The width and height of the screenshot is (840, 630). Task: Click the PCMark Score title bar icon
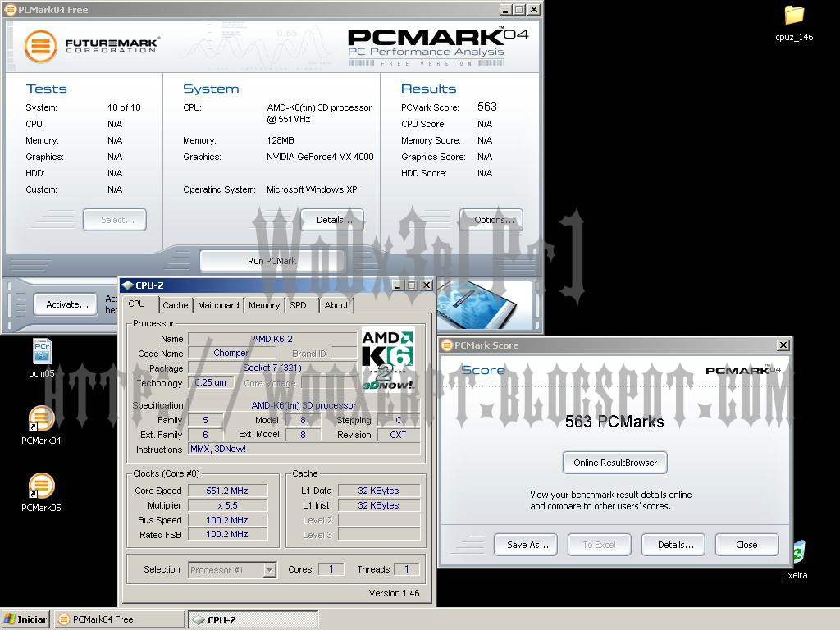pos(447,345)
